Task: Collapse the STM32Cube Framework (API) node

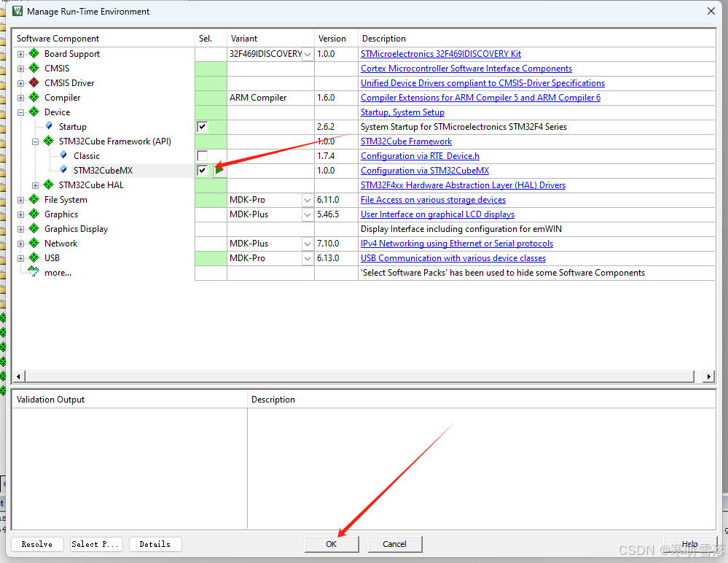Action: click(35, 141)
